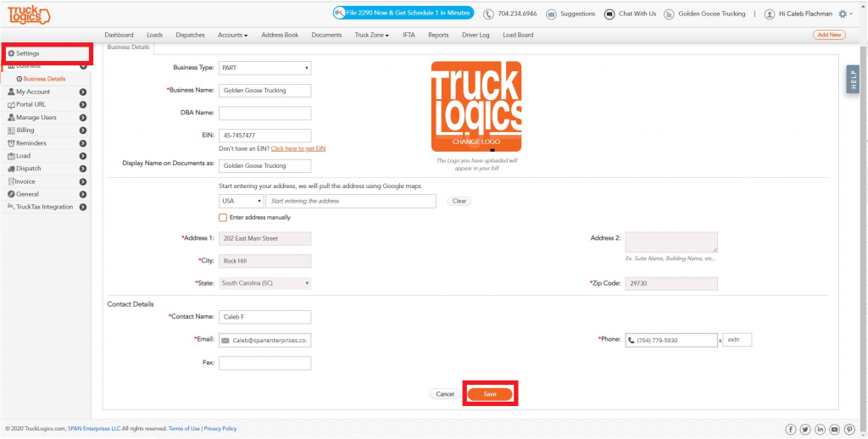Image resolution: width=868 pixels, height=439 pixels.
Task: Clear the address search field
Action: (459, 202)
